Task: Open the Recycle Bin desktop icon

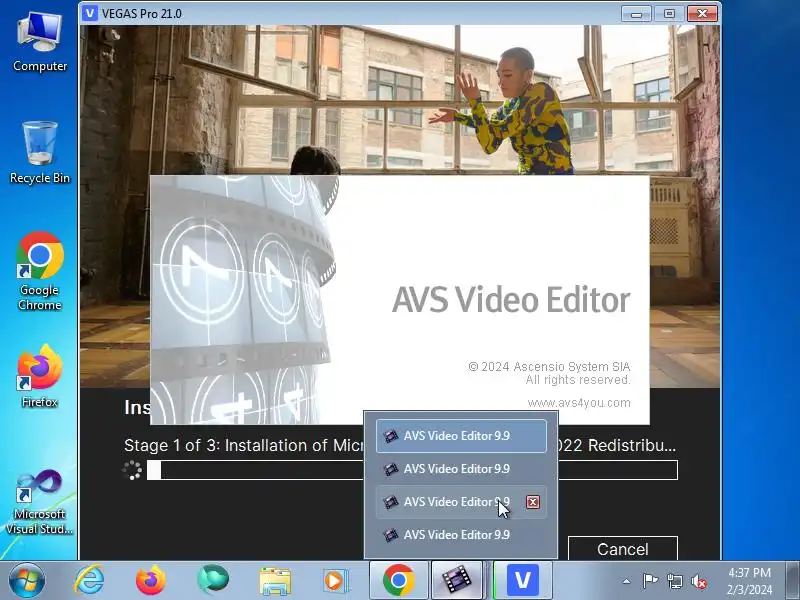Action: pos(40,153)
